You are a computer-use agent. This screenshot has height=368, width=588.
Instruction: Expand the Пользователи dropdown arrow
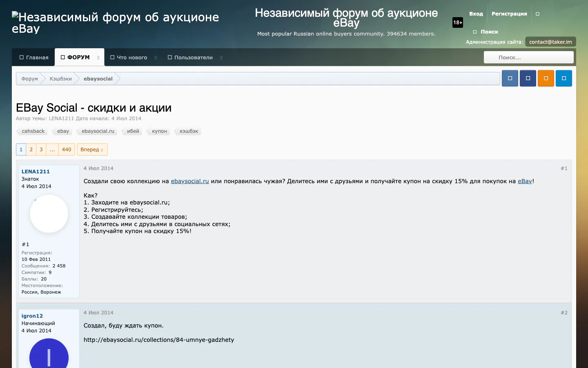point(221,58)
